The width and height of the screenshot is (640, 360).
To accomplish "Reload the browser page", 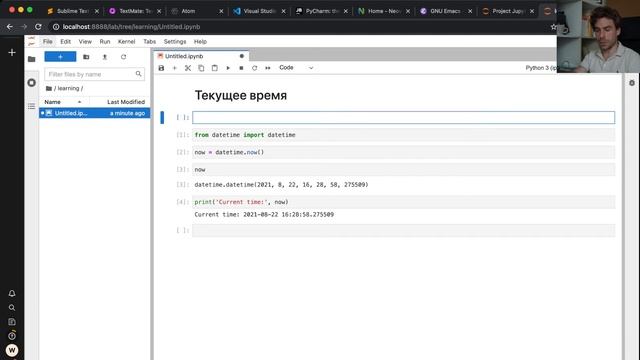I will point(38,27).
